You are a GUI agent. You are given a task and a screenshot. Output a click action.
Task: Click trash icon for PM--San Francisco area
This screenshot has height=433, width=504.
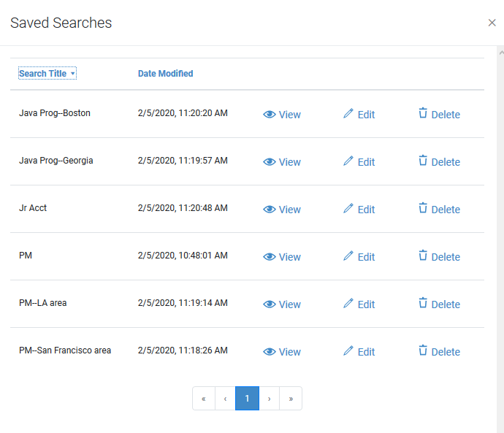tap(423, 350)
